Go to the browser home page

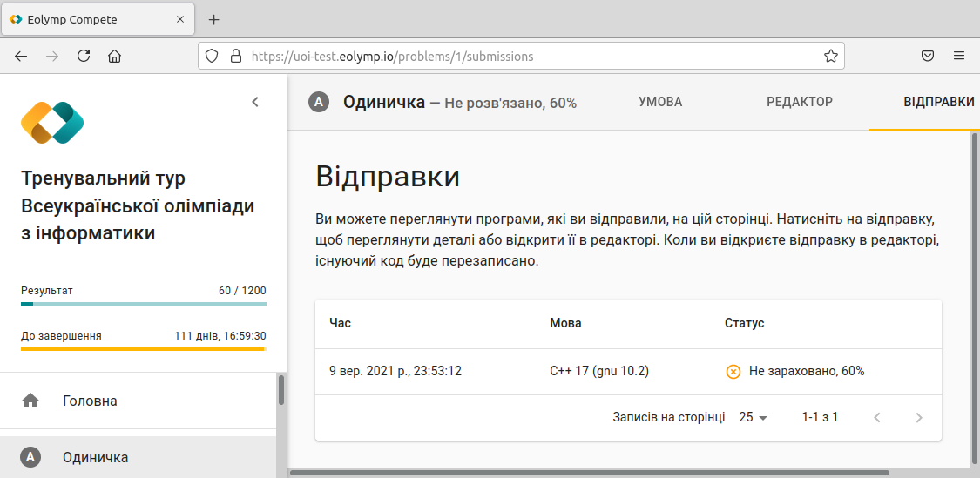pyautogui.click(x=114, y=57)
